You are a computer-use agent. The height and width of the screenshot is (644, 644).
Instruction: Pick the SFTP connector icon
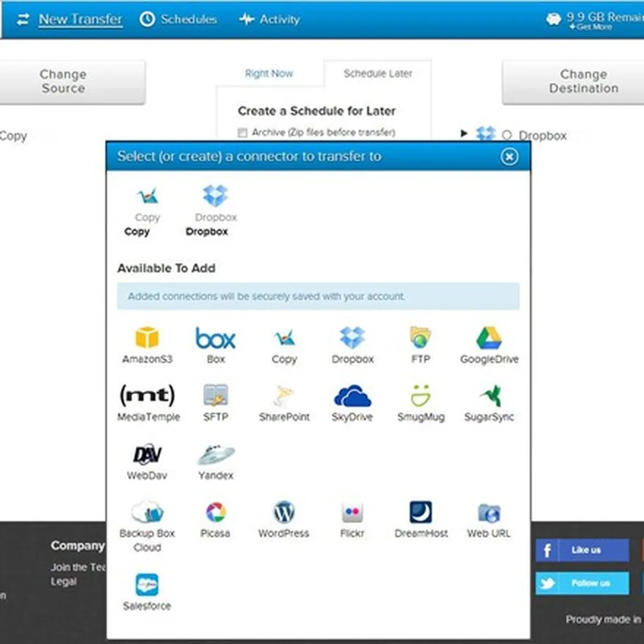click(x=216, y=396)
